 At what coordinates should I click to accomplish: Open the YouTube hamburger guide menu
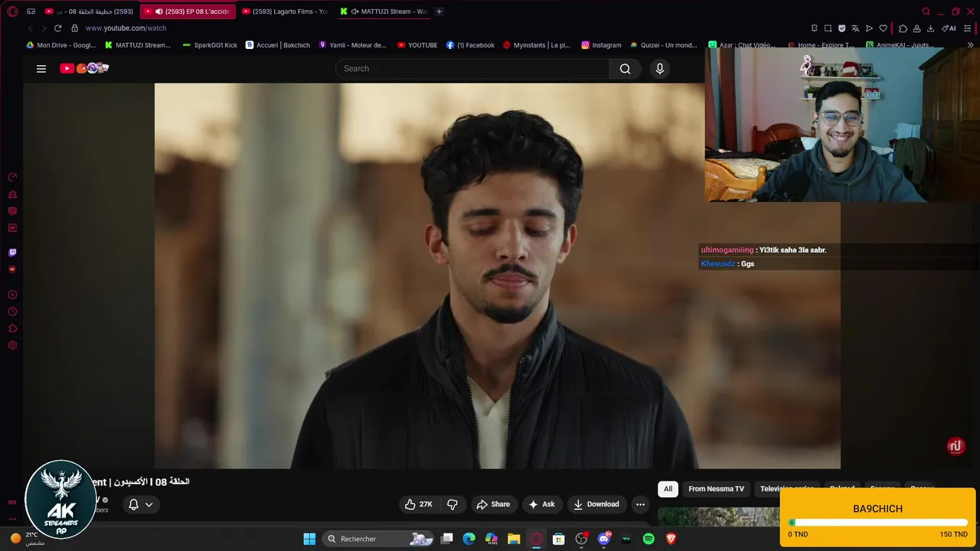click(x=41, y=69)
